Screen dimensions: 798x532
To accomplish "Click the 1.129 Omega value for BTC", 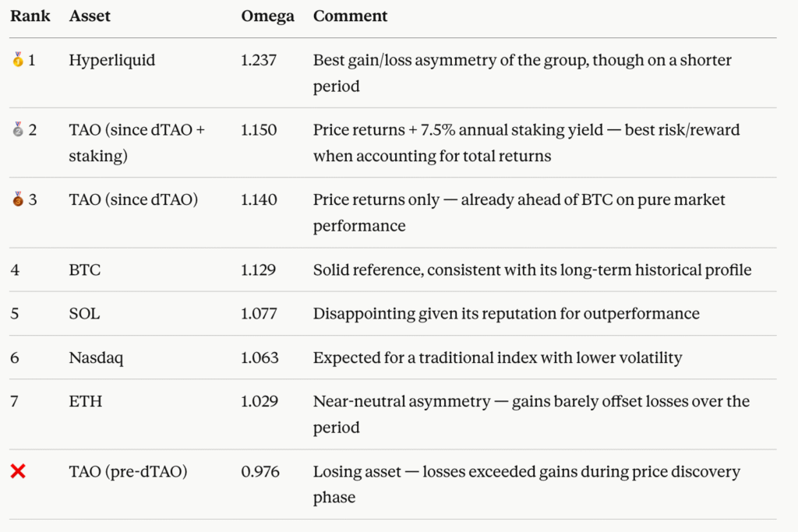I will 259,270.
